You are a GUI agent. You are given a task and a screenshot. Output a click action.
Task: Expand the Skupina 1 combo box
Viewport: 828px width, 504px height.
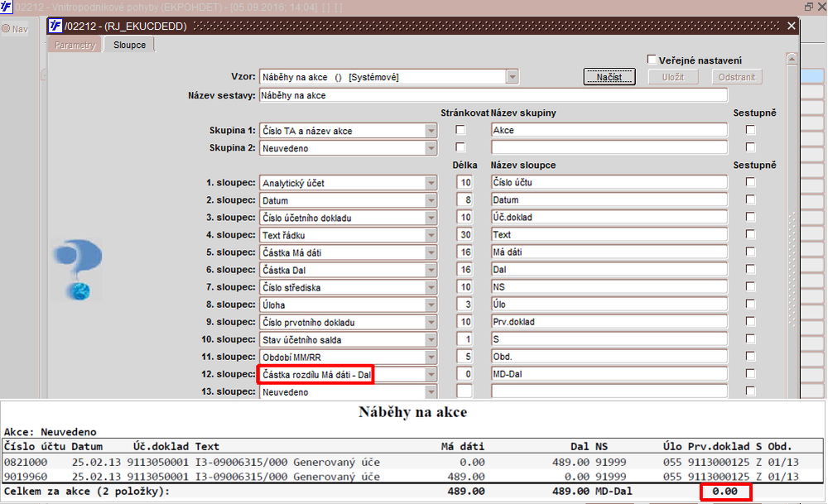[x=431, y=131]
